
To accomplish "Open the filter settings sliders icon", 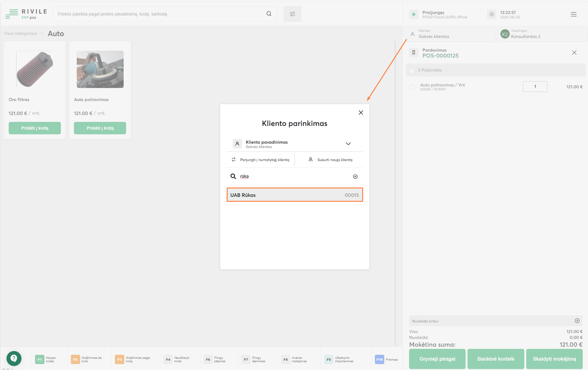I will click(x=292, y=14).
